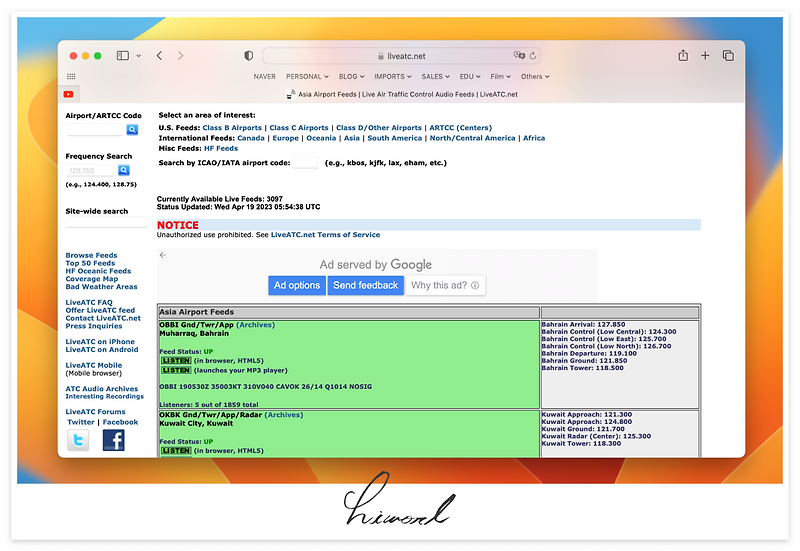The width and height of the screenshot is (800, 551).
Task: Open LiveATC on iPhone link
Action: pyautogui.click(x=100, y=342)
